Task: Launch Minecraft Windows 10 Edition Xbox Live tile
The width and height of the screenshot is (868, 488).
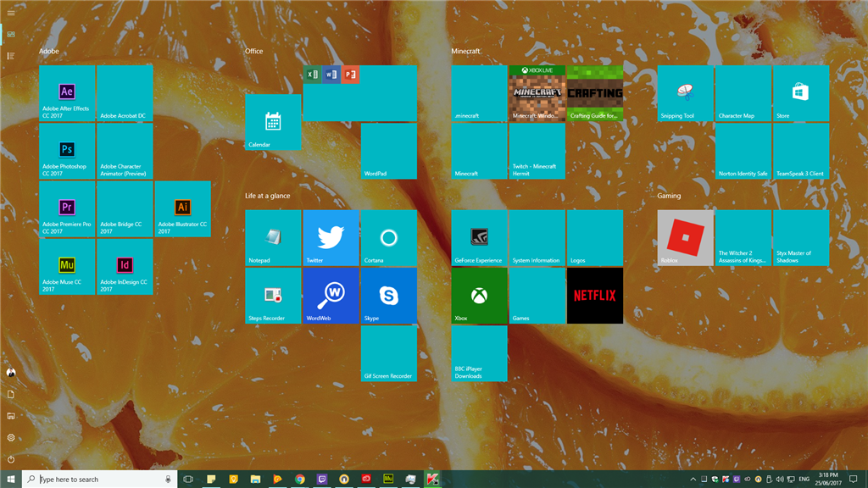Action: coord(537,93)
